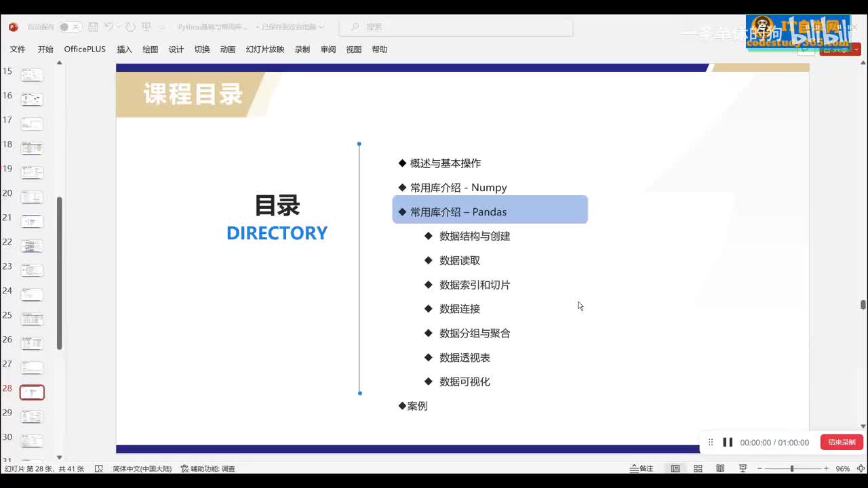Select slide 21 thumbnail
The width and height of the screenshot is (868, 488).
[x=32, y=222]
